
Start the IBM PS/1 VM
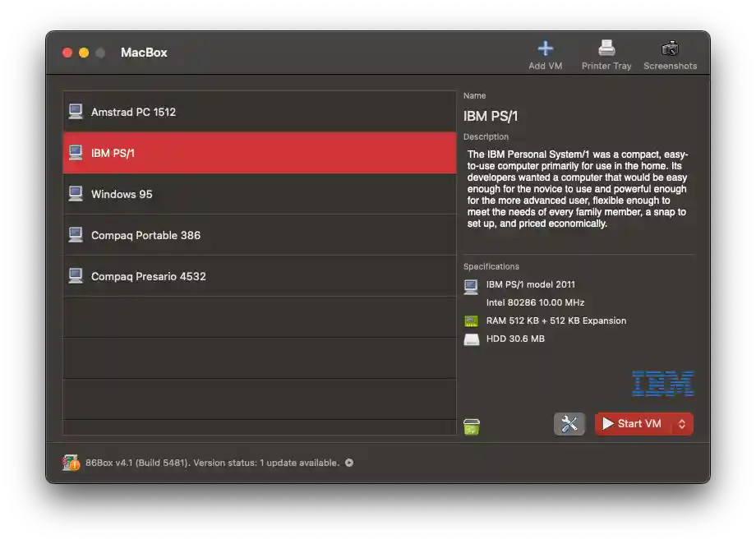[x=633, y=424]
